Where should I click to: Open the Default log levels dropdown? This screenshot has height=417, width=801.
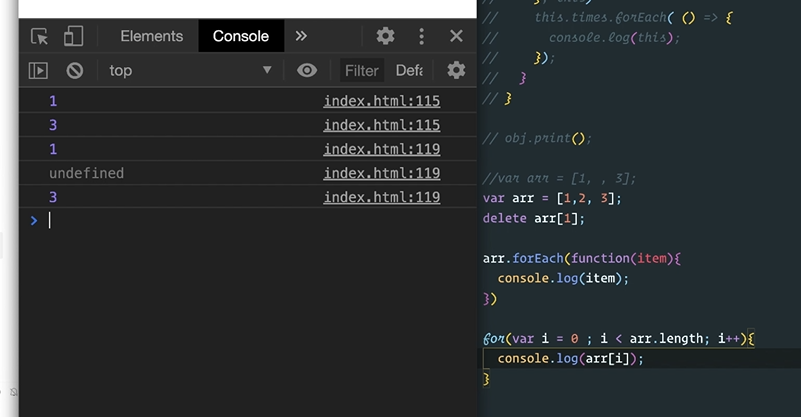(x=409, y=71)
